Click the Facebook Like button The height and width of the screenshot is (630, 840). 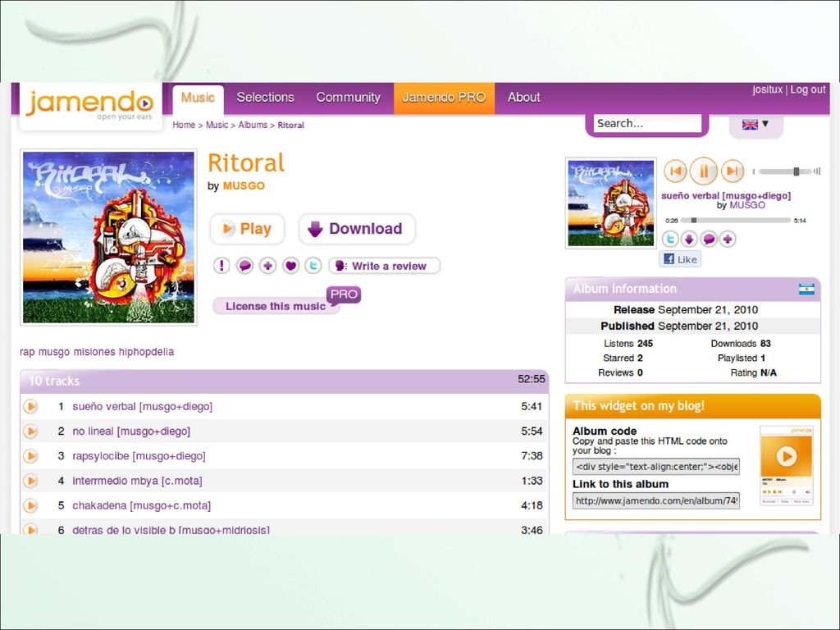tap(680, 259)
